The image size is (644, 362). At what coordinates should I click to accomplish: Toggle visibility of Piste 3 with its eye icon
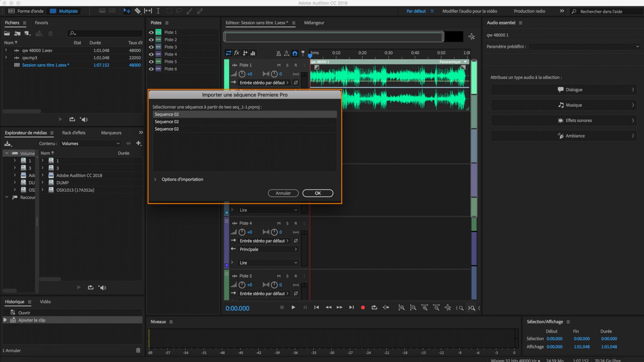point(151,47)
